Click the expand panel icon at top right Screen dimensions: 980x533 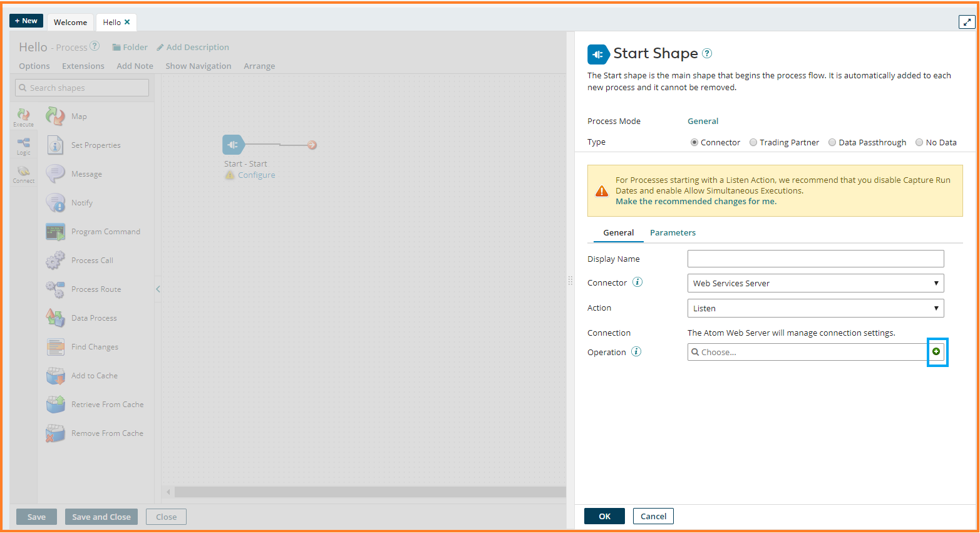pyautogui.click(x=967, y=22)
